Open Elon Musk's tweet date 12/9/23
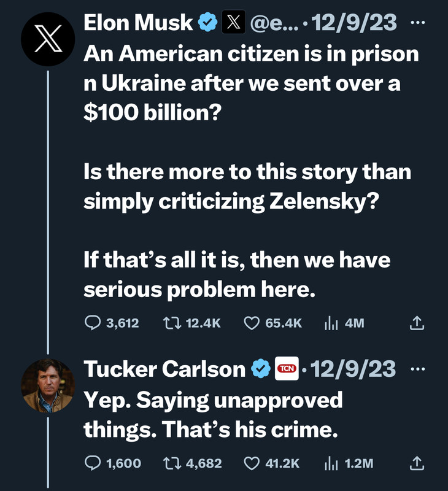 [354, 23]
